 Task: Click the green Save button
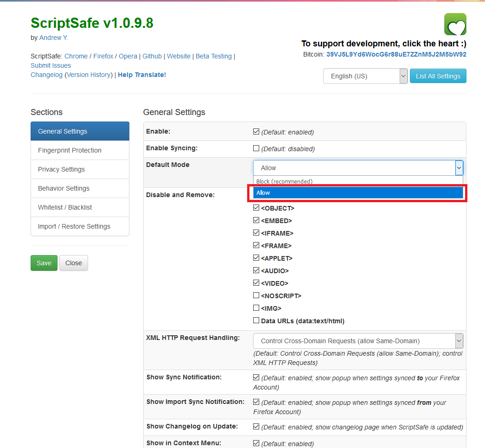(44, 263)
